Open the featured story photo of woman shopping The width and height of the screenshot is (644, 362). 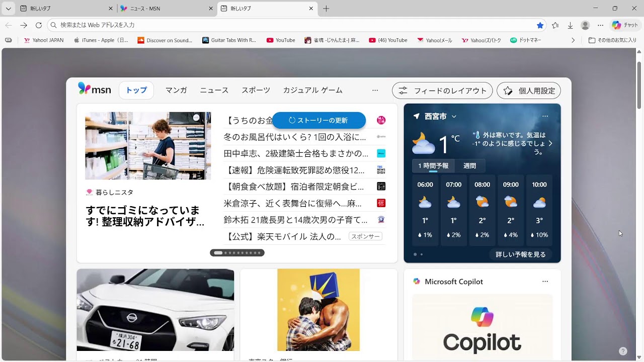148,146
